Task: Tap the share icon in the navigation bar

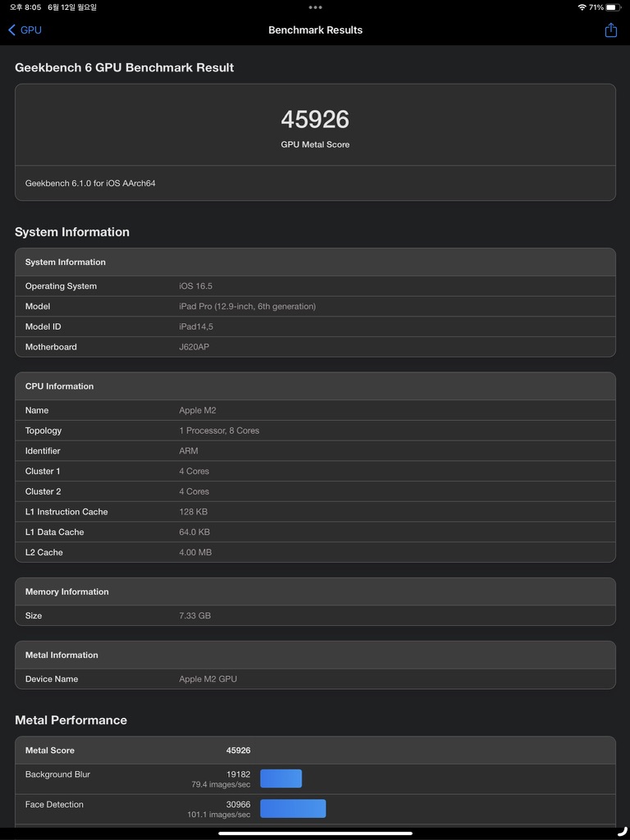Action: (610, 30)
